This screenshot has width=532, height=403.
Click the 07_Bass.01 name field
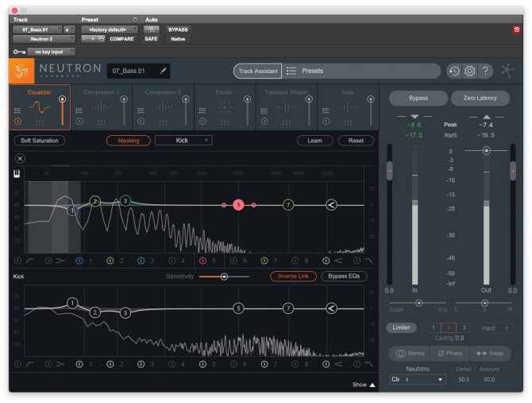pos(138,71)
